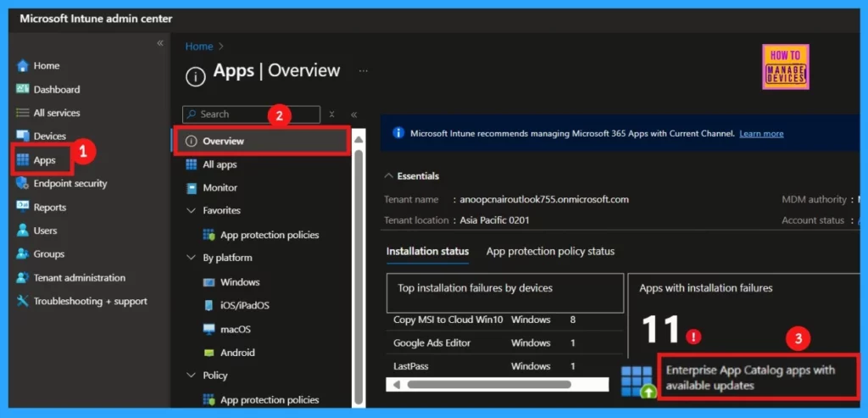Collapse the Apps submenu pane

pyautogui.click(x=353, y=114)
